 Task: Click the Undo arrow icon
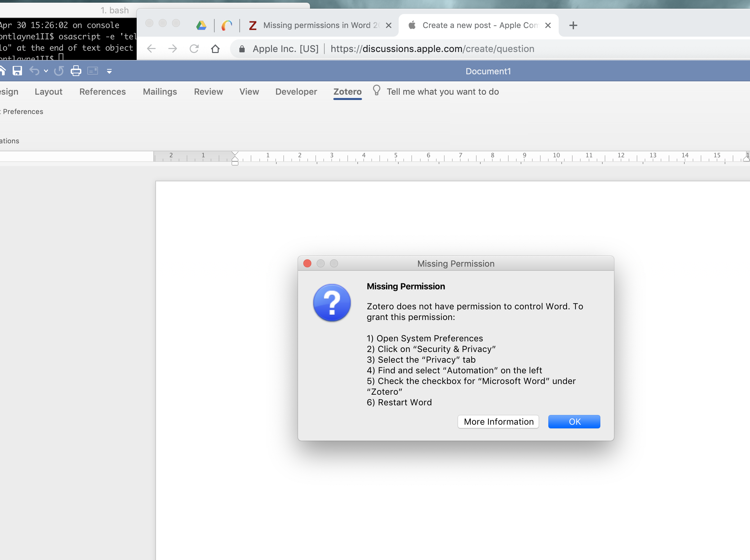pyautogui.click(x=34, y=71)
